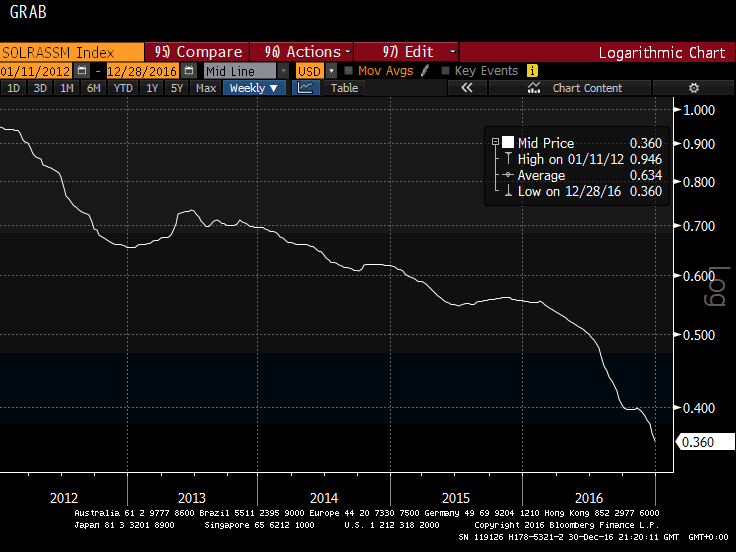Open the Weekly periodicity dropdown

(254, 88)
